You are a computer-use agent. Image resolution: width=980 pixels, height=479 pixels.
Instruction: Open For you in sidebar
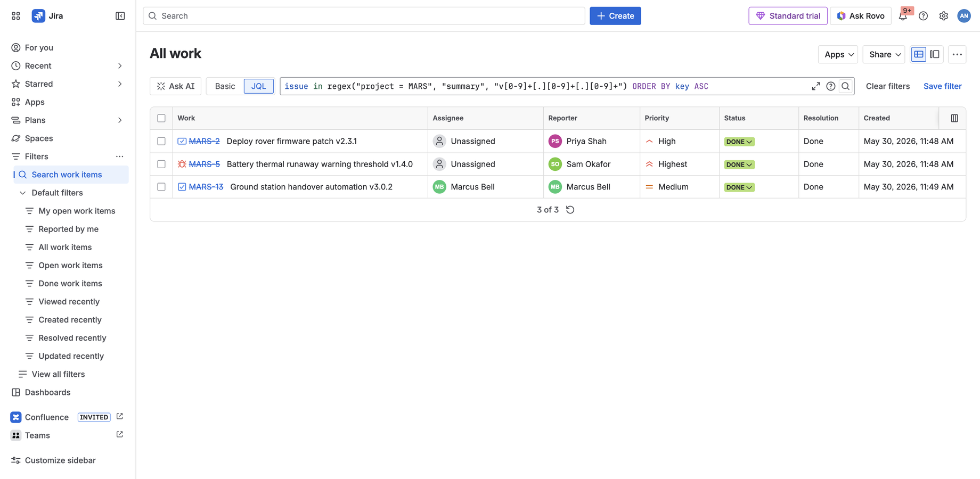tap(68, 48)
